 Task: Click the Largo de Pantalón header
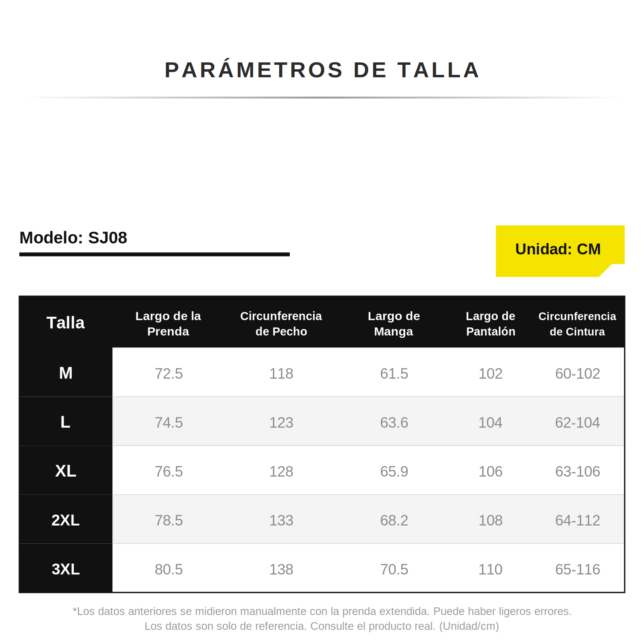tap(491, 324)
